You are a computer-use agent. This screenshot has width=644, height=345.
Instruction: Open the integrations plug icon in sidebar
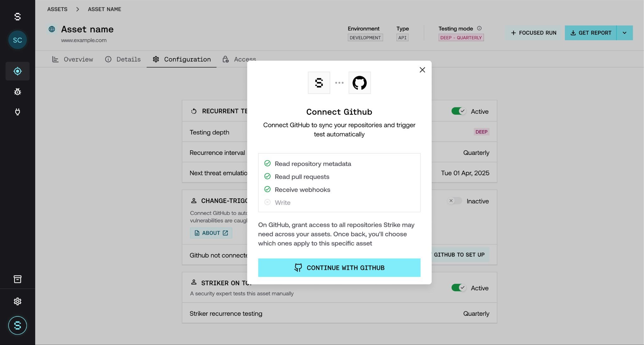coord(18,112)
